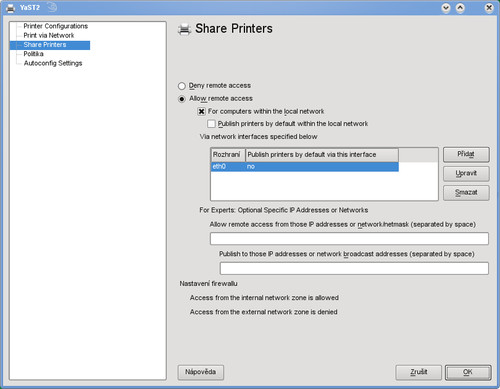The width and height of the screenshot is (500, 389).
Task: Open Printer Configurations in the tree
Action: click(x=56, y=26)
